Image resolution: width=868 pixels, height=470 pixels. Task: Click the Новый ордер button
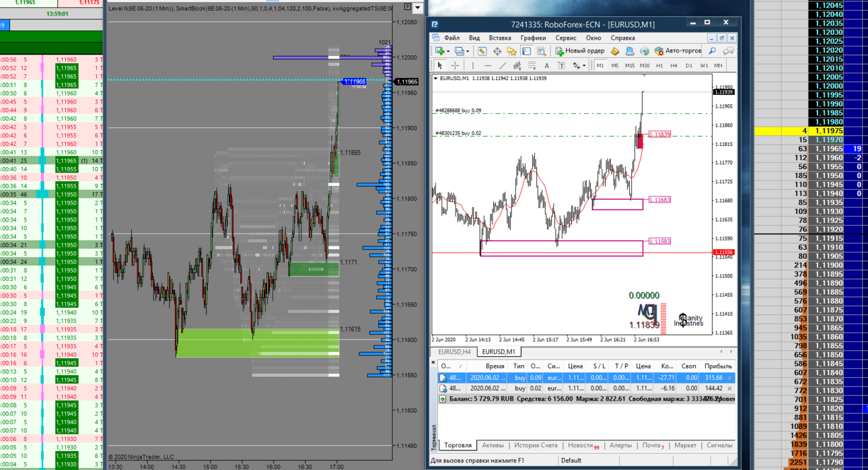(x=579, y=51)
